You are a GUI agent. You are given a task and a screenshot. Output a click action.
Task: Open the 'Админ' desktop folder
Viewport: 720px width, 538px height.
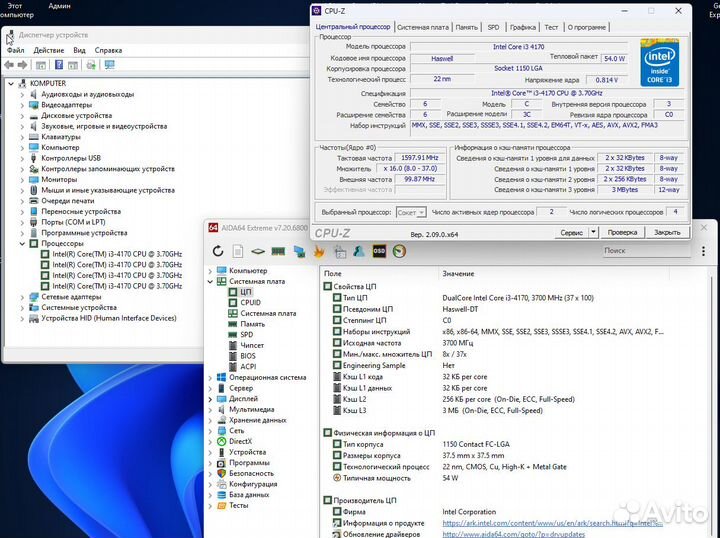pos(60,6)
